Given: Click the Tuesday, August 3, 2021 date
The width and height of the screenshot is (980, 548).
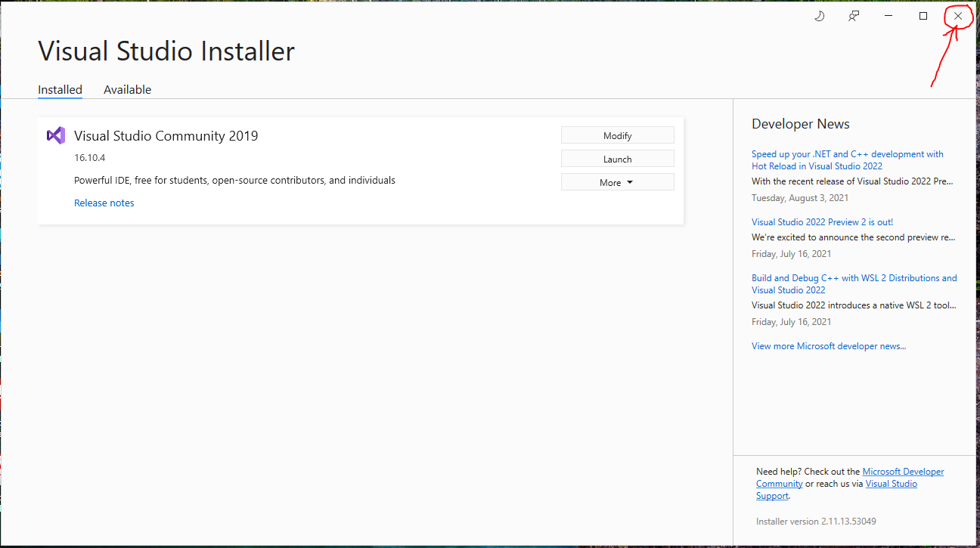Looking at the screenshot, I should 800,198.
